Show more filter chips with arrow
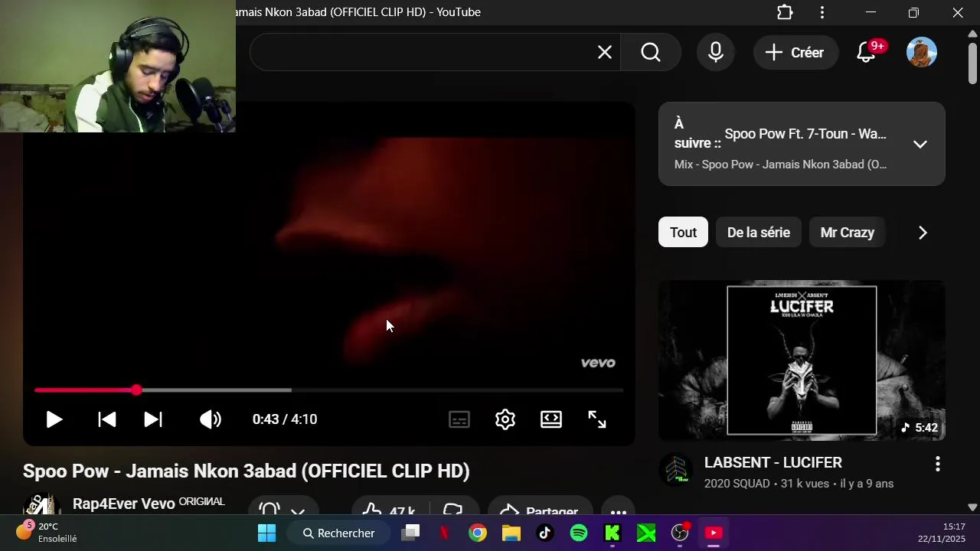980x551 pixels. (923, 232)
